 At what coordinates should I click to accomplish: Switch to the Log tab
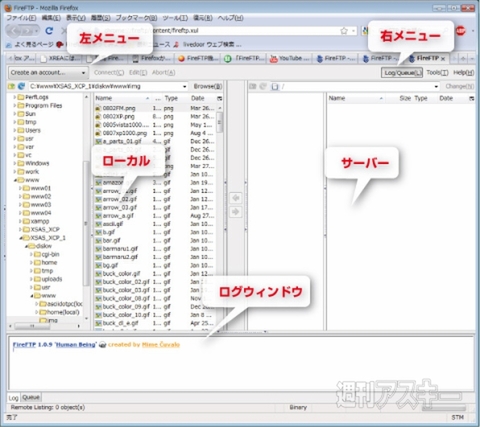coord(13,398)
